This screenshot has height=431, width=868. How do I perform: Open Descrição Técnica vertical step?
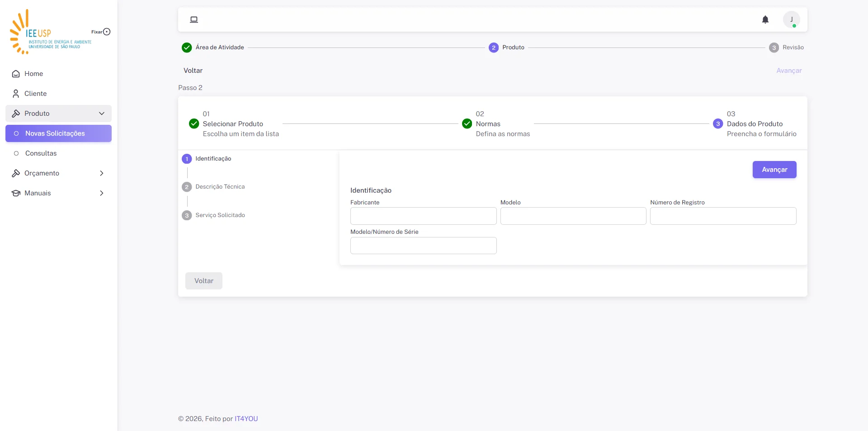213,187
